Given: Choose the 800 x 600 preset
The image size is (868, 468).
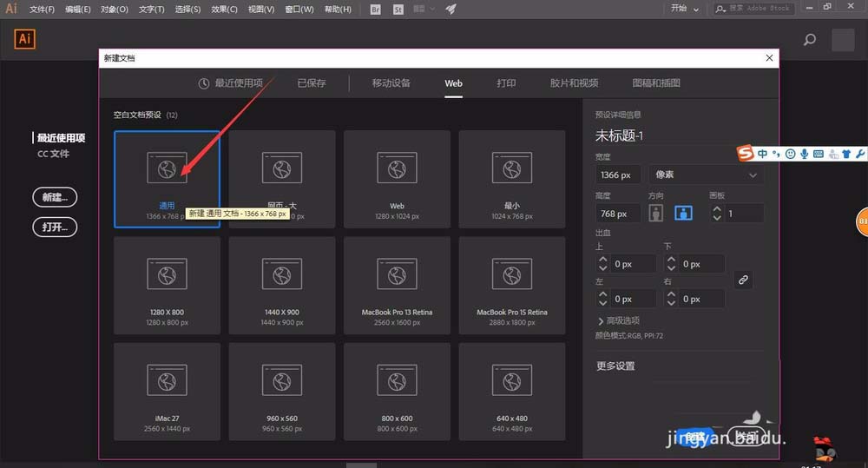Looking at the screenshot, I should click(397, 392).
